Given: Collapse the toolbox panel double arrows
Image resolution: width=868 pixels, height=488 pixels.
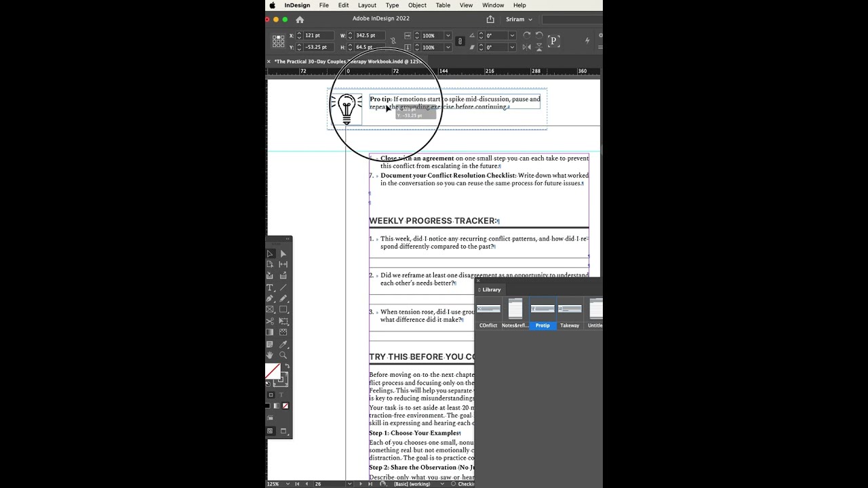Looking at the screenshot, I should click(288, 239).
